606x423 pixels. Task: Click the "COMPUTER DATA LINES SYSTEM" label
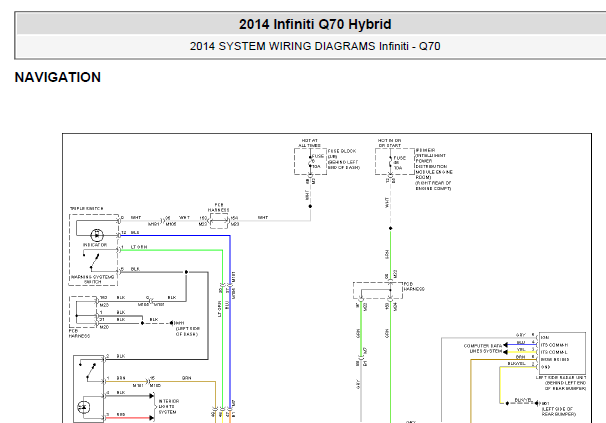[483, 348]
